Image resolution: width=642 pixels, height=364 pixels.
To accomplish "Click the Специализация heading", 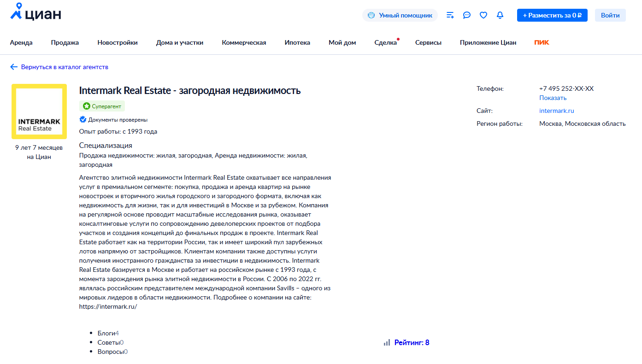I will [x=106, y=146].
